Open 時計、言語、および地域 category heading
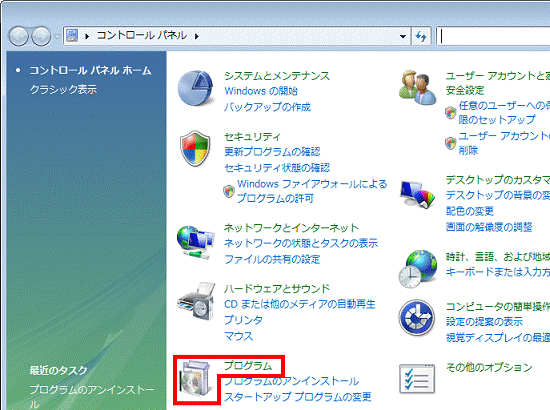 click(498, 257)
